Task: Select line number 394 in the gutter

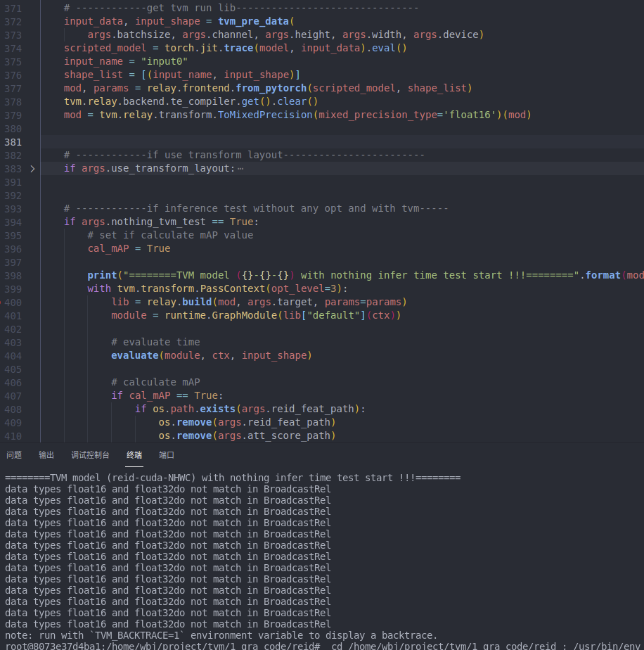Action: 13,222
